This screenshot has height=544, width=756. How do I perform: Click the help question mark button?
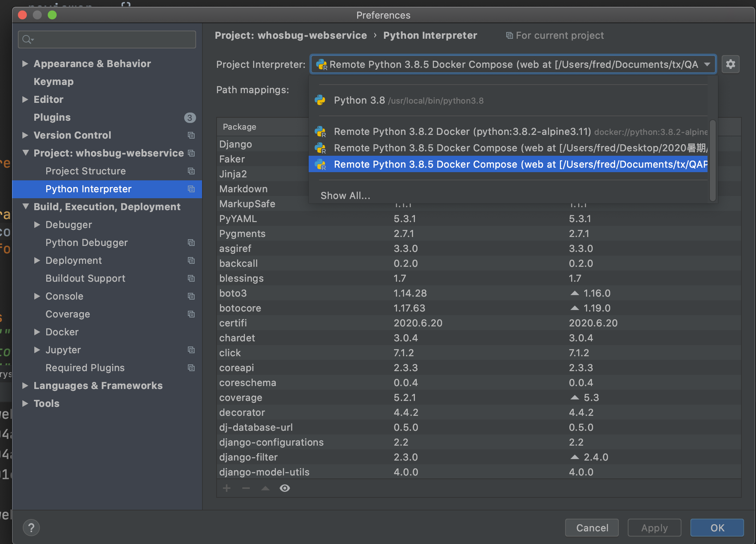(31, 528)
